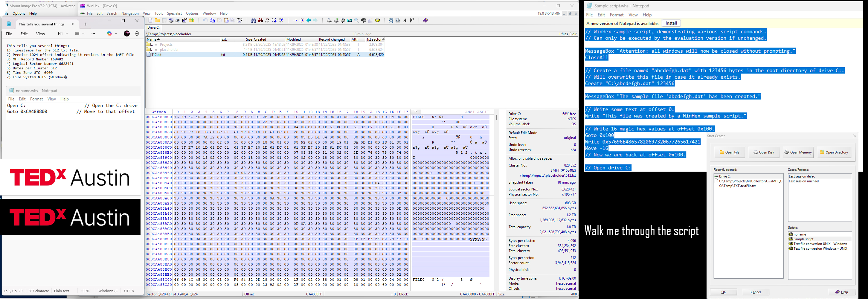
Task: Click the Notepad settings gear icon
Action: click(137, 34)
